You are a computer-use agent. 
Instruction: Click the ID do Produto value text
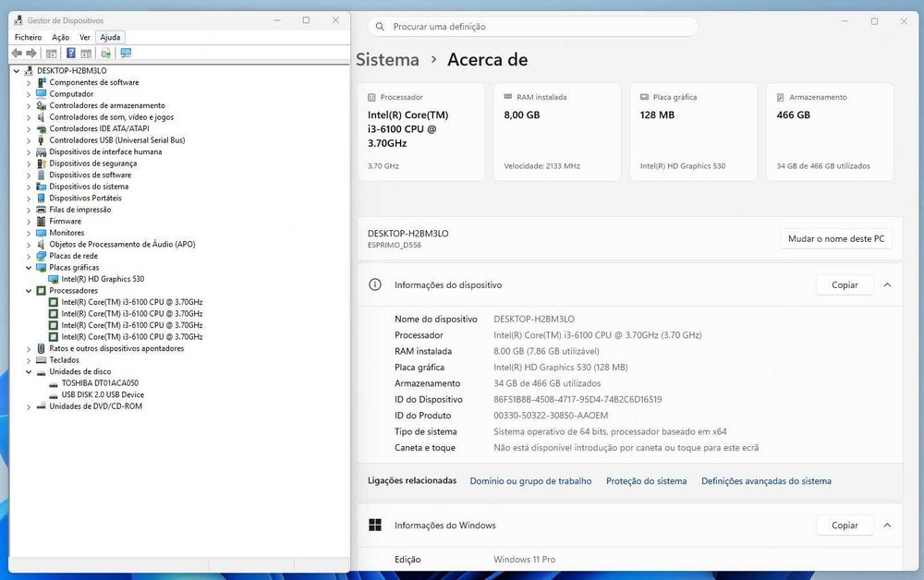[551, 416]
